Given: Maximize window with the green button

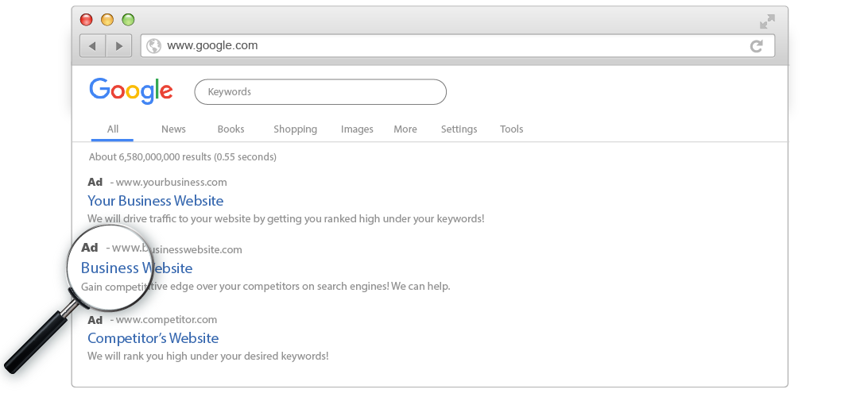Looking at the screenshot, I should pyautogui.click(x=129, y=20).
